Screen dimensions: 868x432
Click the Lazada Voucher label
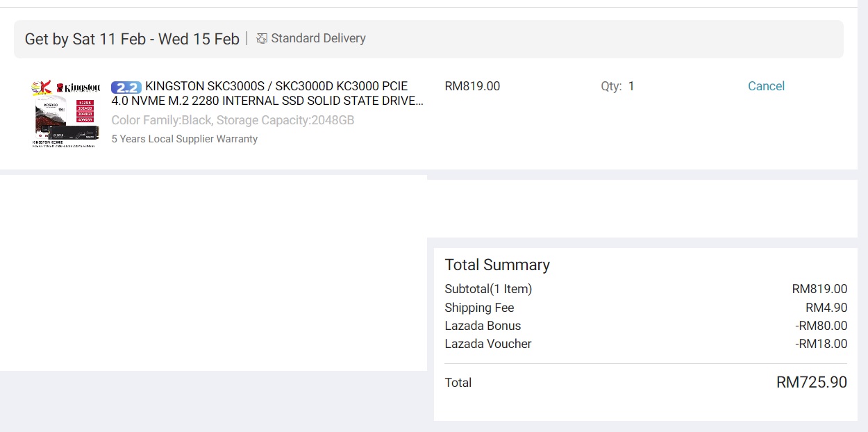[488, 344]
